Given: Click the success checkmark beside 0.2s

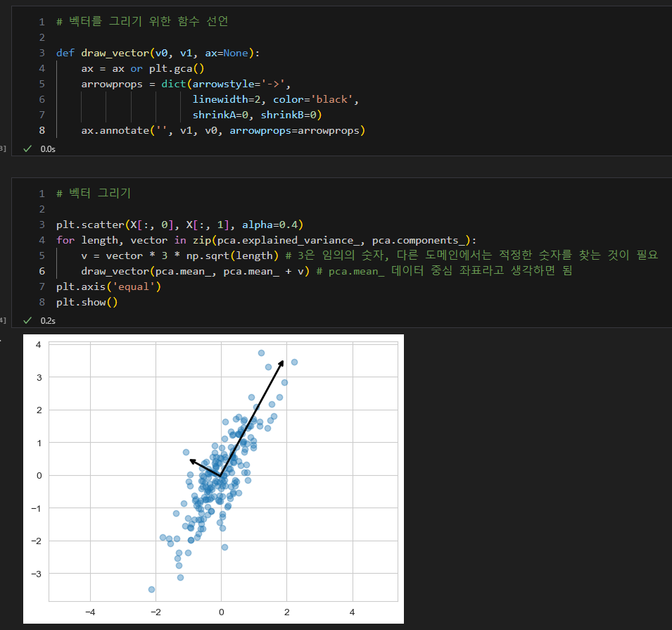Looking at the screenshot, I should coord(27,320).
